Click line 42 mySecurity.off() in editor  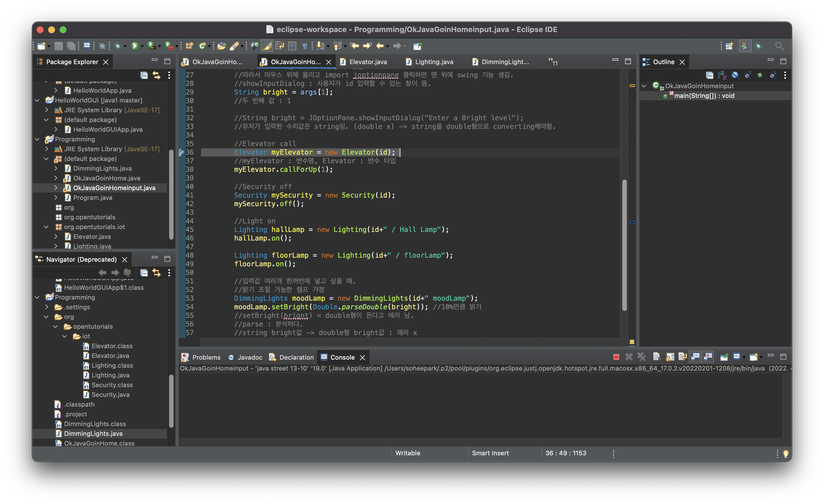tap(268, 204)
